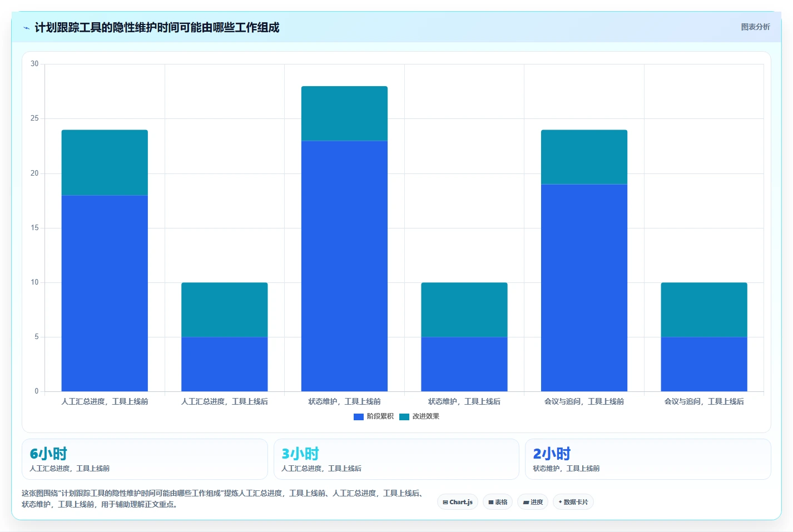The width and height of the screenshot is (793, 532).
Task: Click the lightning icon beside the chart title
Action: click(x=26, y=28)
